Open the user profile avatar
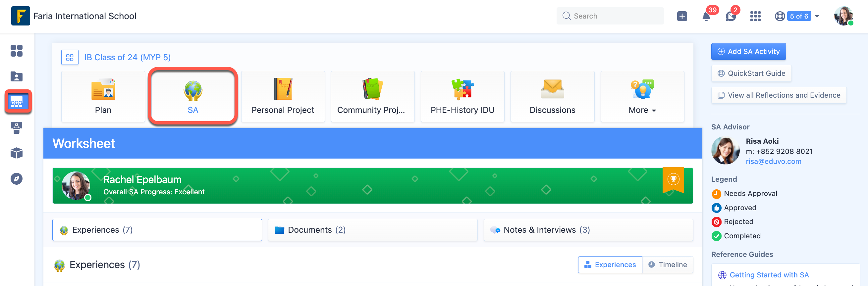Screen dimensions: 868x286 click(x=843, y=16)
